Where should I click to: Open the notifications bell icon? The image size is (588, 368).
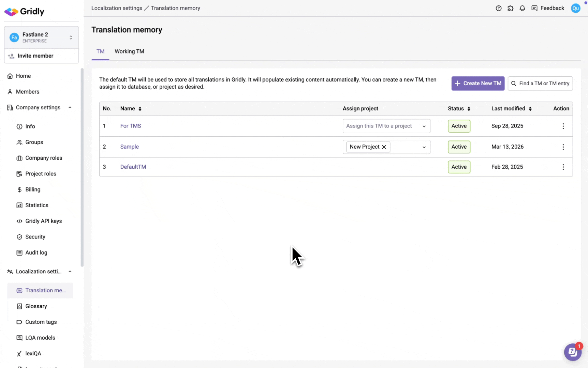[x=522, y=8]
